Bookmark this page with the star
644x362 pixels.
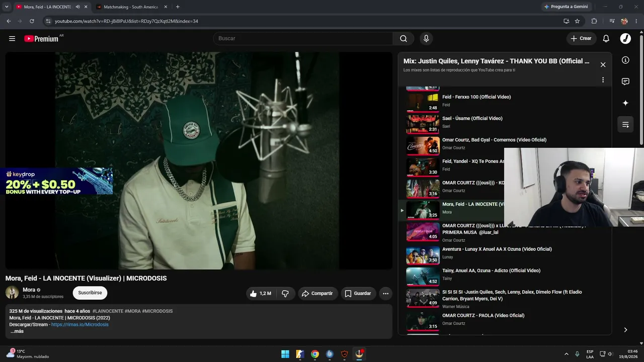click(577, 21)
